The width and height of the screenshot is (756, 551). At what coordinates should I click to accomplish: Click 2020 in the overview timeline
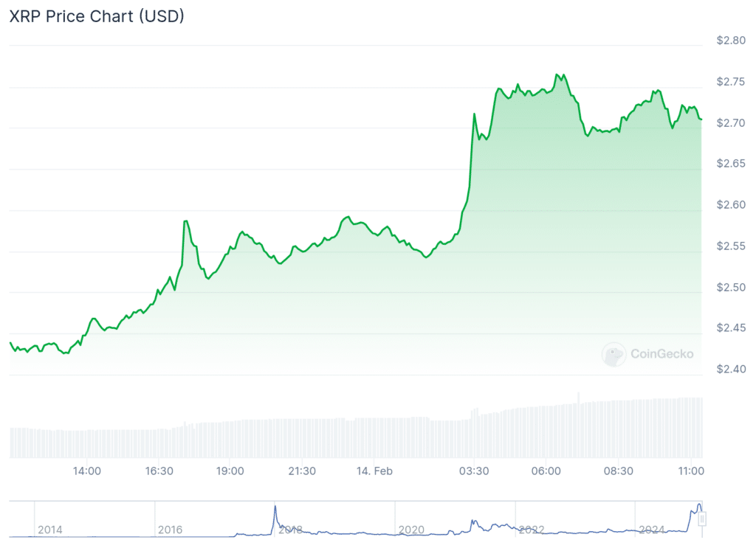(410, 530)
